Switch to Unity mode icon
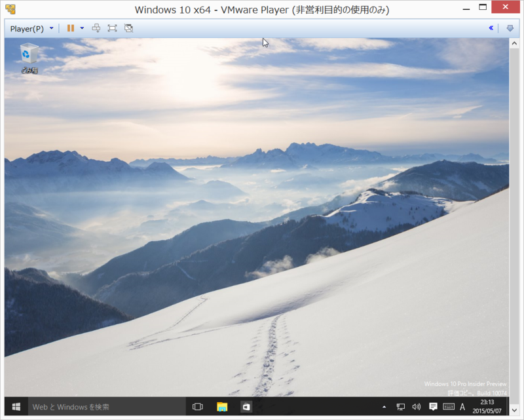Image resolution: width=524 pixels, height=420 pixels. 128,28
